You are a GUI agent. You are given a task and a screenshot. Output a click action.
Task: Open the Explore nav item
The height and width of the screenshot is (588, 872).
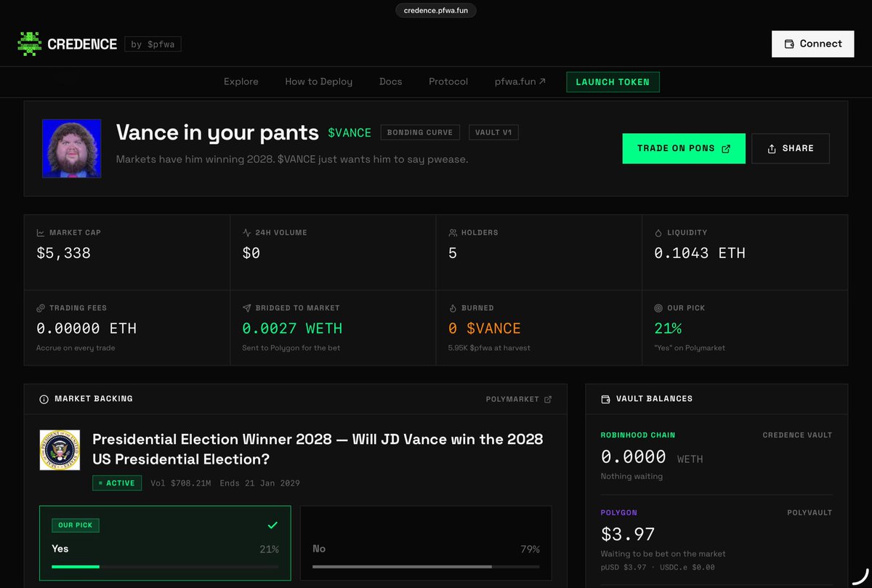[x=241, y=81]
